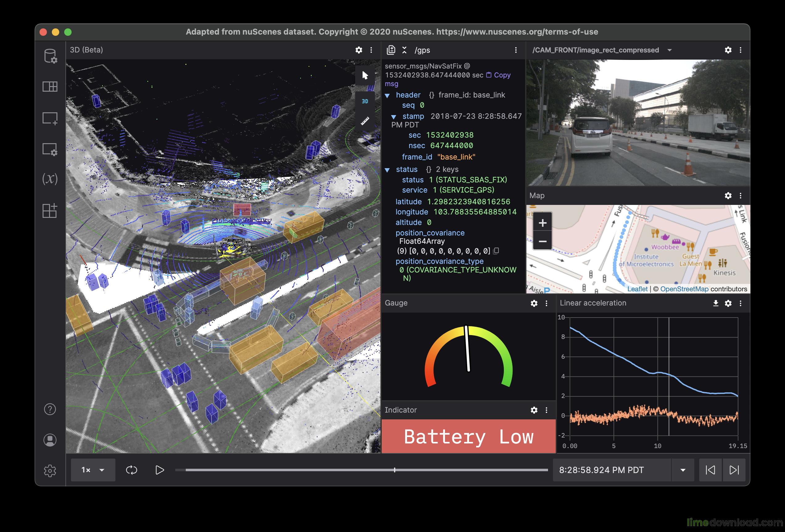This screenshot has width=785, height=532.
Task: Open the CAM_FRONT image topic dropdown
Action: pyautogui.click(x=670, y=50)
